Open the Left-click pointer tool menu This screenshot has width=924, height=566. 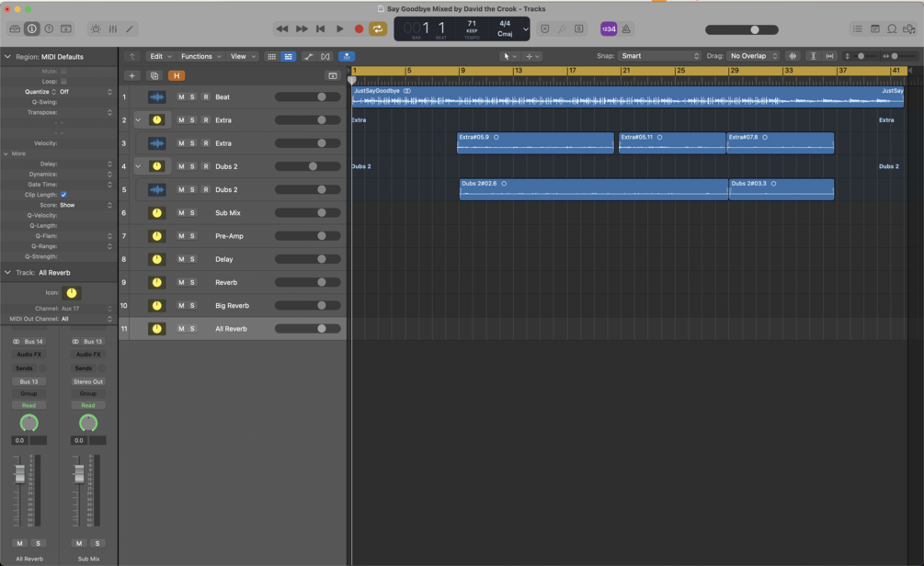pos(509,57)
